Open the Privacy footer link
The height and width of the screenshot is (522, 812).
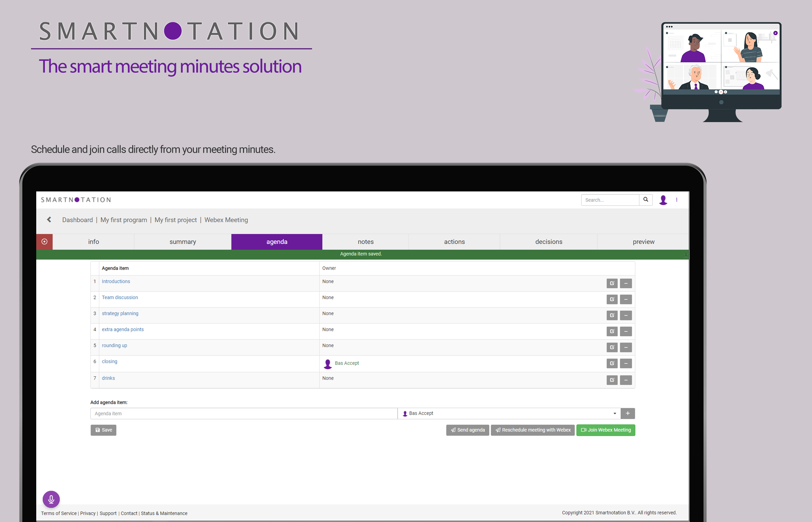tap(88, 513)
